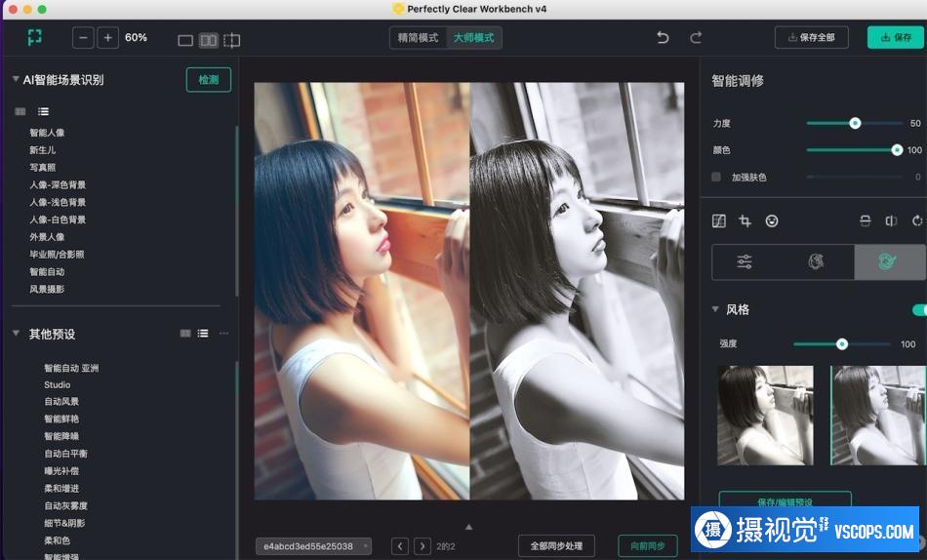The height and width of the screenshot is (560, 927).
Task: Switch to side-by-side compare view
Action: pyautogui.click(x=209, y=40)
